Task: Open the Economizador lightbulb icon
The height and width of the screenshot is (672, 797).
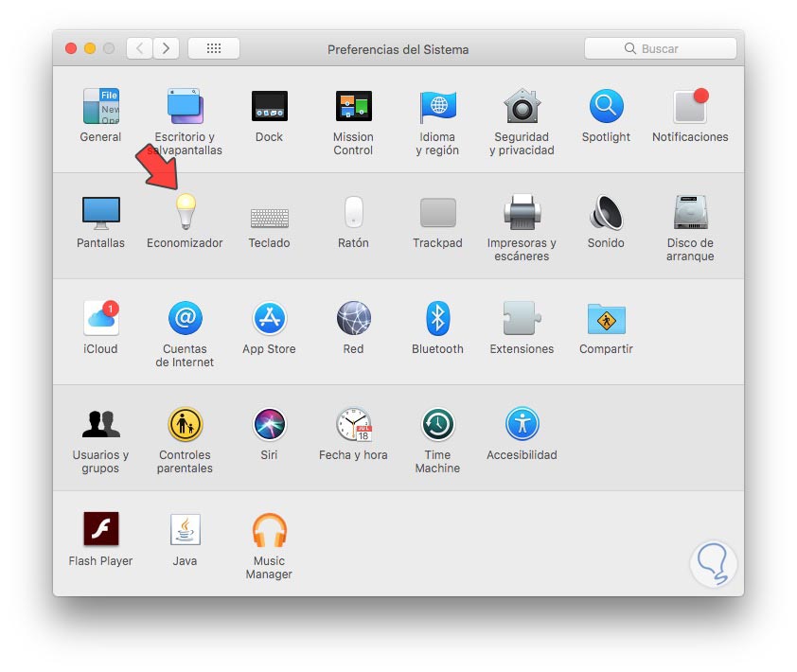Action: (186, 211)
